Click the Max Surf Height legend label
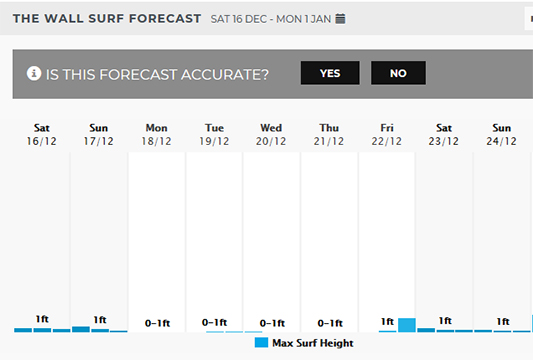The height and width of the screenshot is (360, 533). pos(313,343)
